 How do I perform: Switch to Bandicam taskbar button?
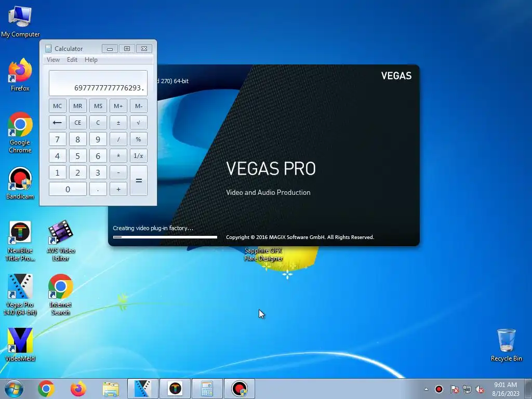point(240,389)
